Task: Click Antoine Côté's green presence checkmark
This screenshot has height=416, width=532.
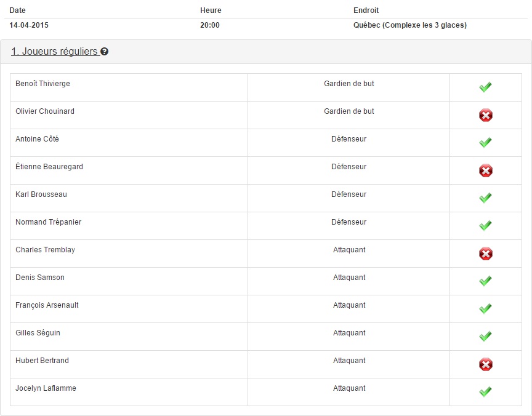Action: tap(486, 142)
